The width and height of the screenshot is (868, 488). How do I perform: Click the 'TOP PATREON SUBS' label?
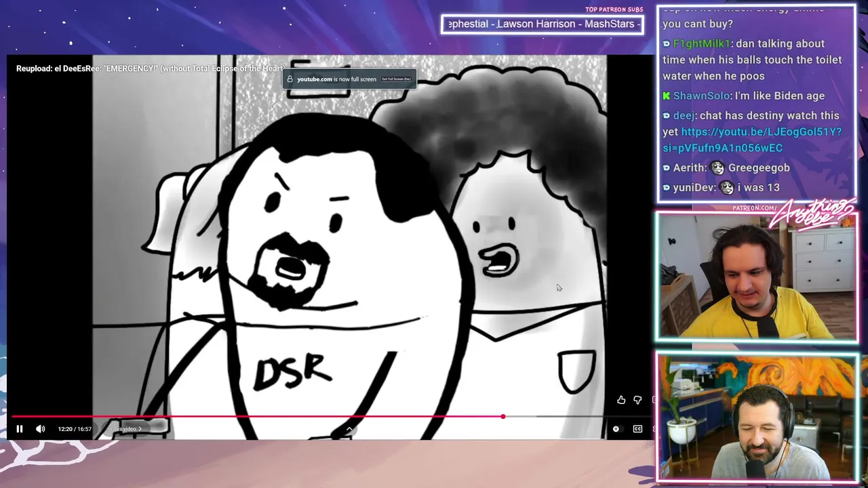(x=614, y=9)
